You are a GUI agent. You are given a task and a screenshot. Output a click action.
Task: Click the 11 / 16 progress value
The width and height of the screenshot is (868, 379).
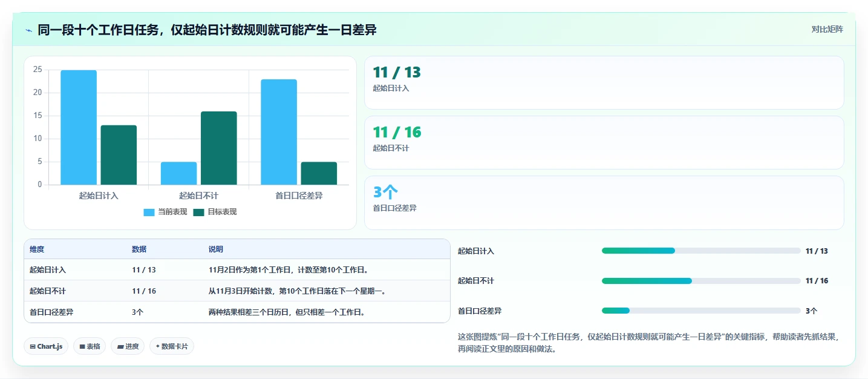[x=817, y=281]
